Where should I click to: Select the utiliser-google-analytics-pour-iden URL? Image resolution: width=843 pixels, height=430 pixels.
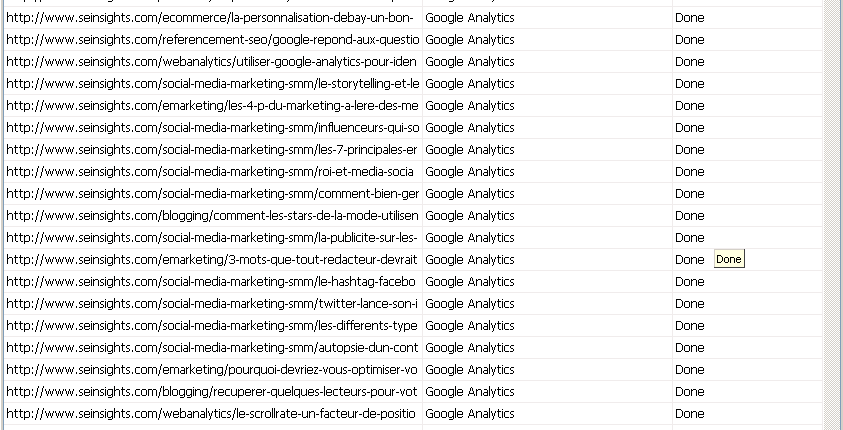[212, 62]
